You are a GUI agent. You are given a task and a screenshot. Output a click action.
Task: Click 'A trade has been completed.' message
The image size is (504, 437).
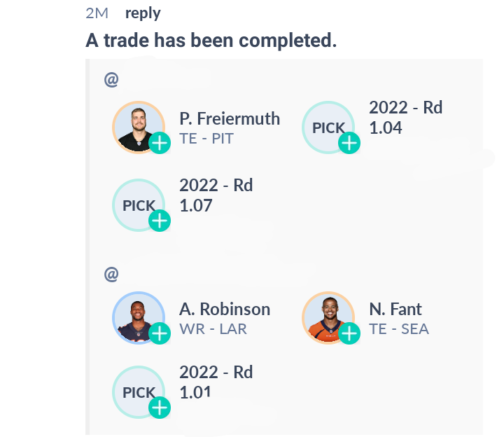tap(211, 41)
